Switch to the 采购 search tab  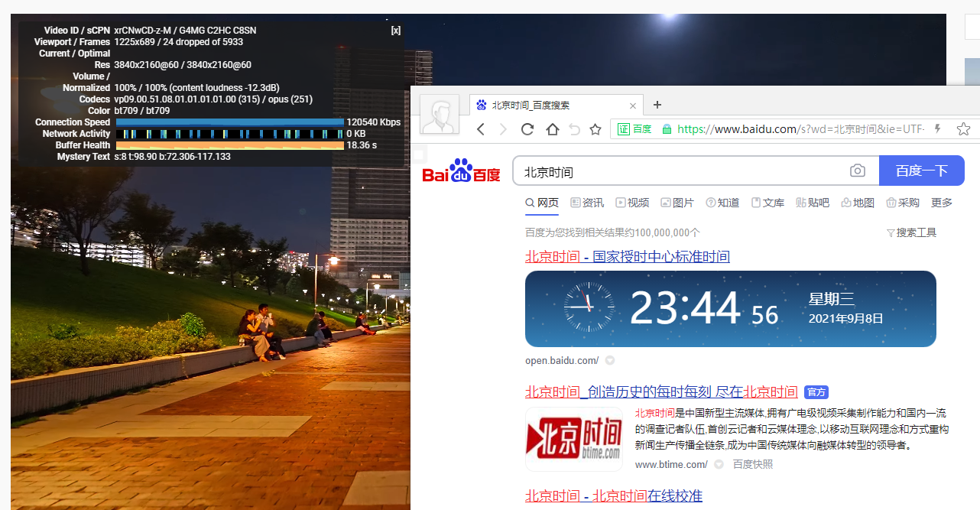(x=903, y=203)
